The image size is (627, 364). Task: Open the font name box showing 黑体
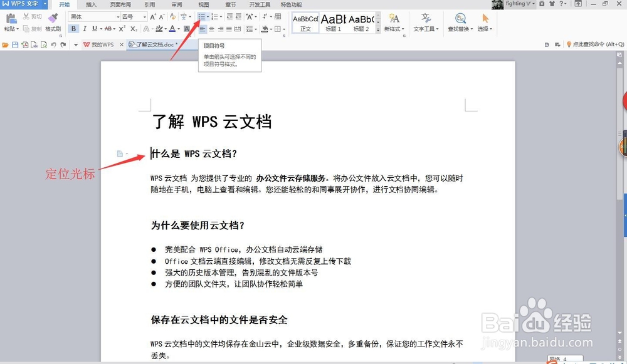(x=95, y=17)
